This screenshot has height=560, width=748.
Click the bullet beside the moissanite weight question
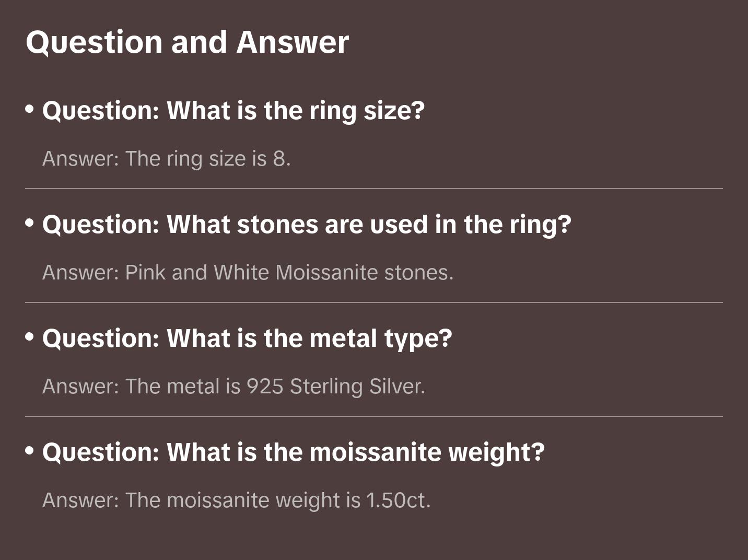[x=30, y=451]
